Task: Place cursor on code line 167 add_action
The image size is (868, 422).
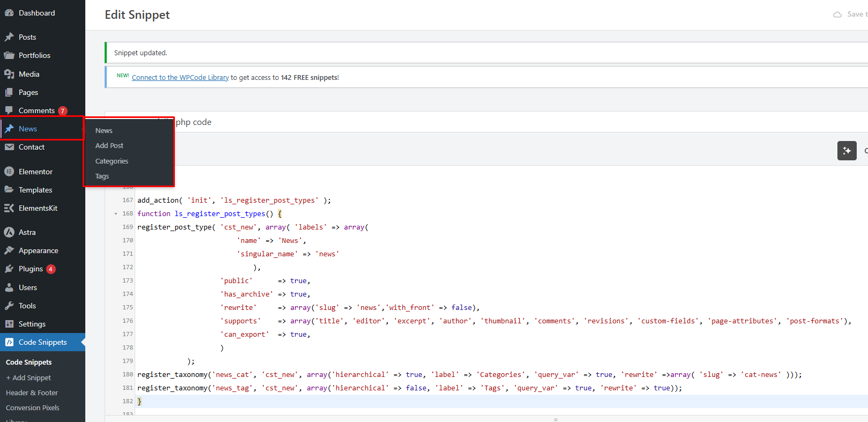Action: [x=234, y=200]
